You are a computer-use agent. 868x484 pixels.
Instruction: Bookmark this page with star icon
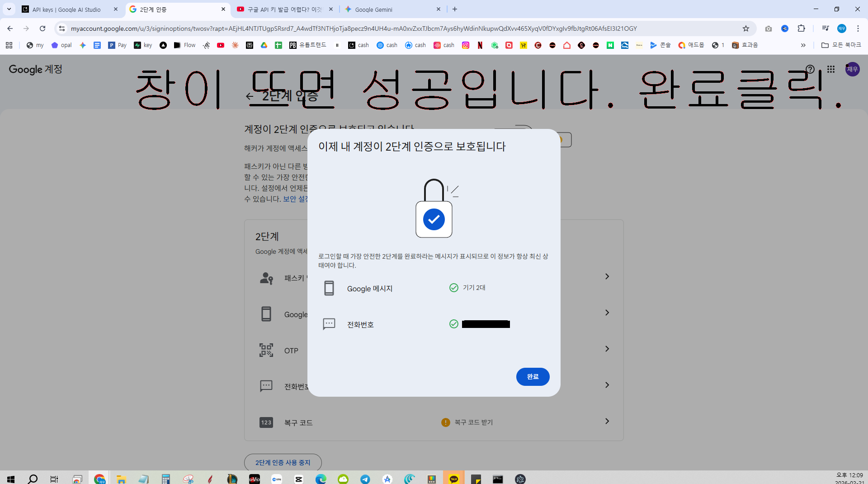[746, 28]
